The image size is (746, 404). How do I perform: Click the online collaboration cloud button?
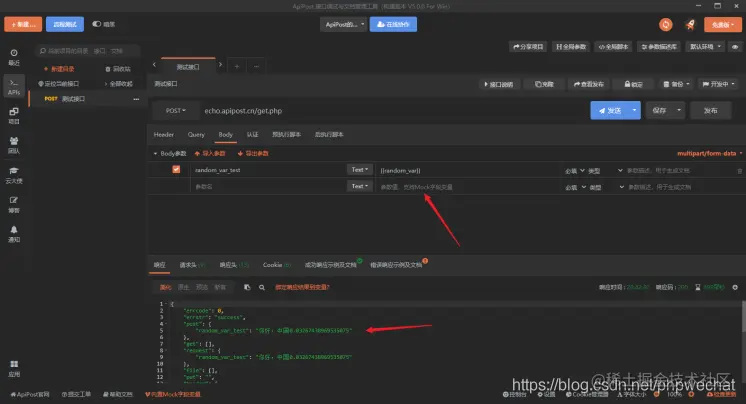pyautogui.click(x=393, y=24)
